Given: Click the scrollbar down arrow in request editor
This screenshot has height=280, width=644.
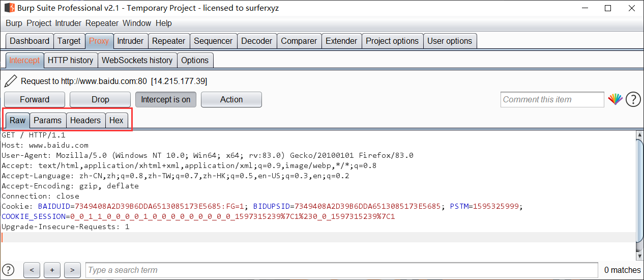Looking at the screenshot, I should pyautogui.click(x=640, y=256).
